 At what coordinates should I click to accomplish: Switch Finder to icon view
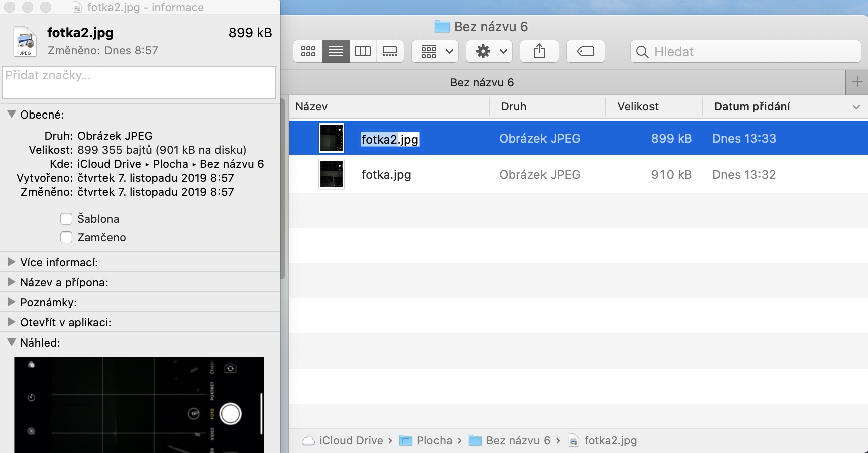pyautogui.click(x=308, y=51)
